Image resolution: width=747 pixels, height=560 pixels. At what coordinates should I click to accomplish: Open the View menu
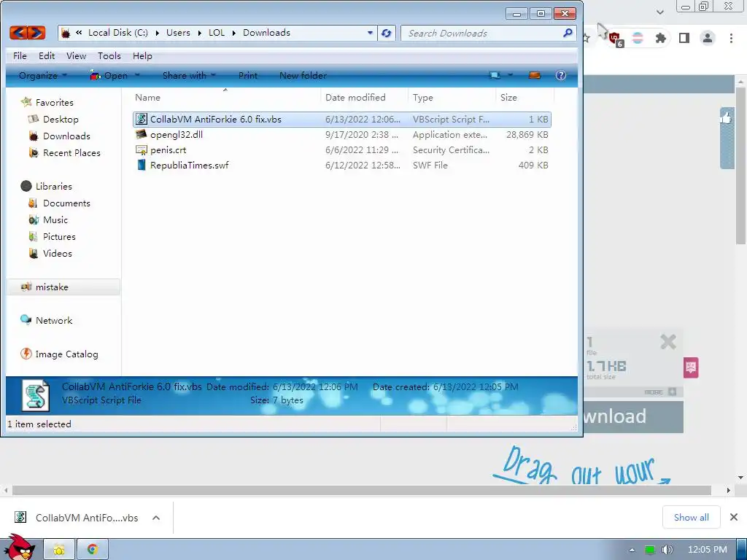pos(76,55)
